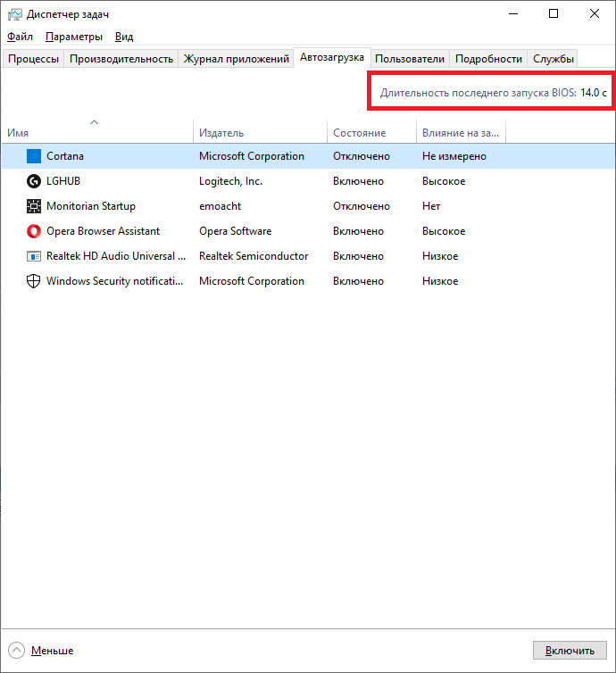Viewport: 616px width, 673px height.
Task: Click the LGHUB Logitech icon
Action: [x=34, y=181]
